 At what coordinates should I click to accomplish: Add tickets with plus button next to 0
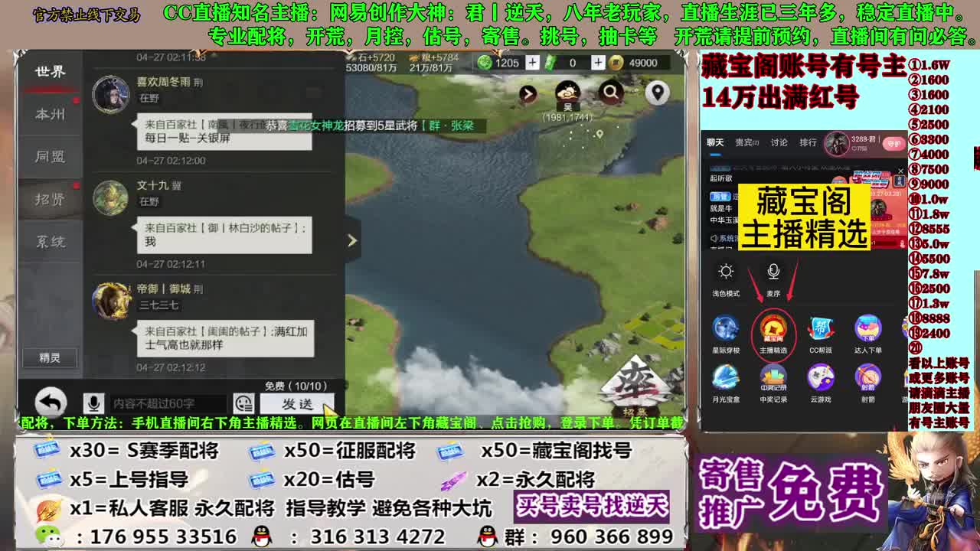tap(598, 63)
